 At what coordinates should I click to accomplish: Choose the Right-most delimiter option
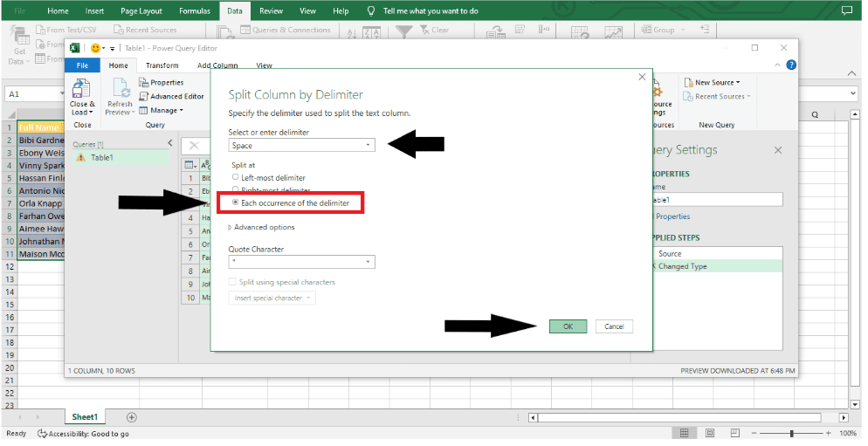(x=235, y=189)
